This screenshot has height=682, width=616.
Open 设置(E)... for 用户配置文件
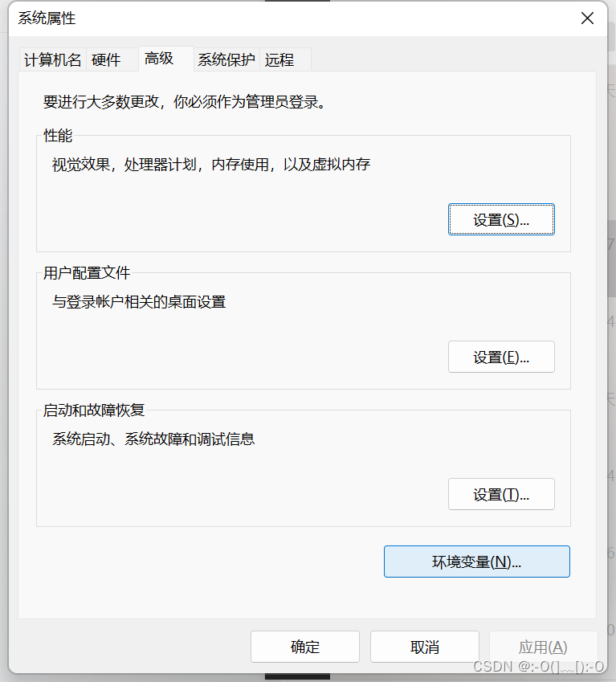click(501, 357)
